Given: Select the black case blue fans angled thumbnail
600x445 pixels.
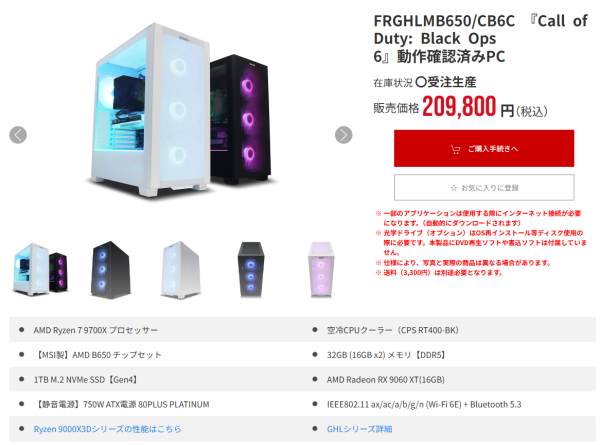Looking at the screenshot, I should point(111,270).
